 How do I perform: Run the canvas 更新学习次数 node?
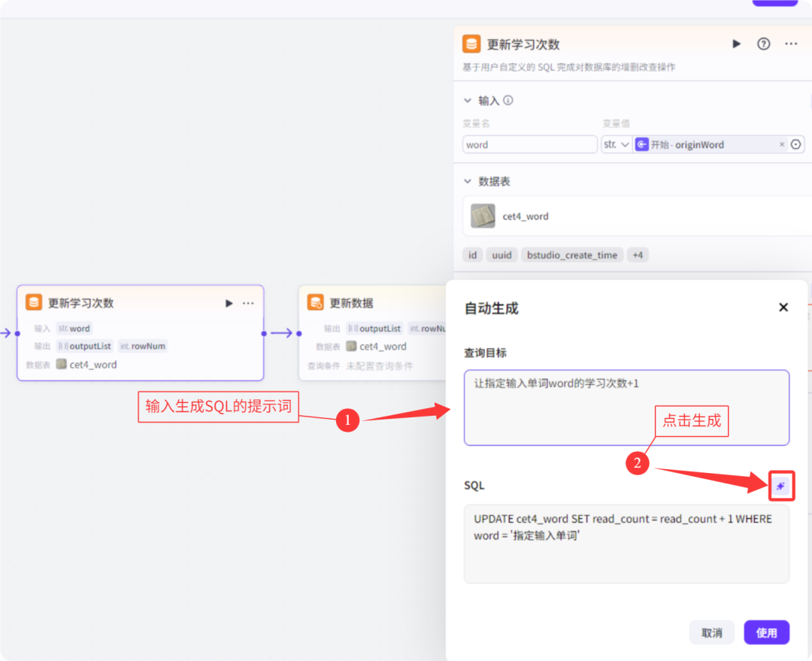pyautogui.click(x=229, y=302)
